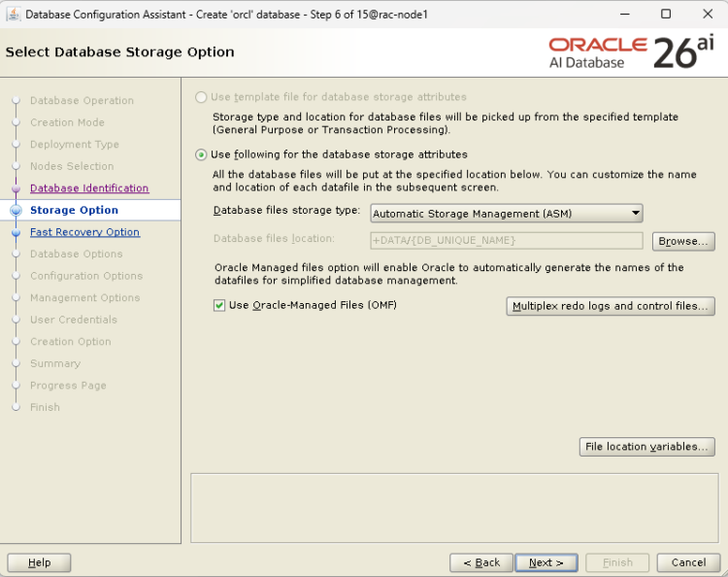
Task: Click the Cancel button
Action: 688,562
